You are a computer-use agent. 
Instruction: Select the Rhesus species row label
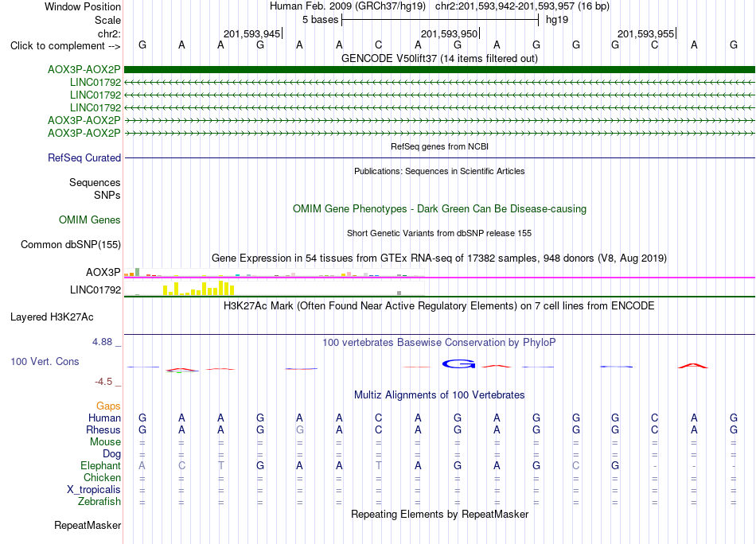(x=103, y=429)
